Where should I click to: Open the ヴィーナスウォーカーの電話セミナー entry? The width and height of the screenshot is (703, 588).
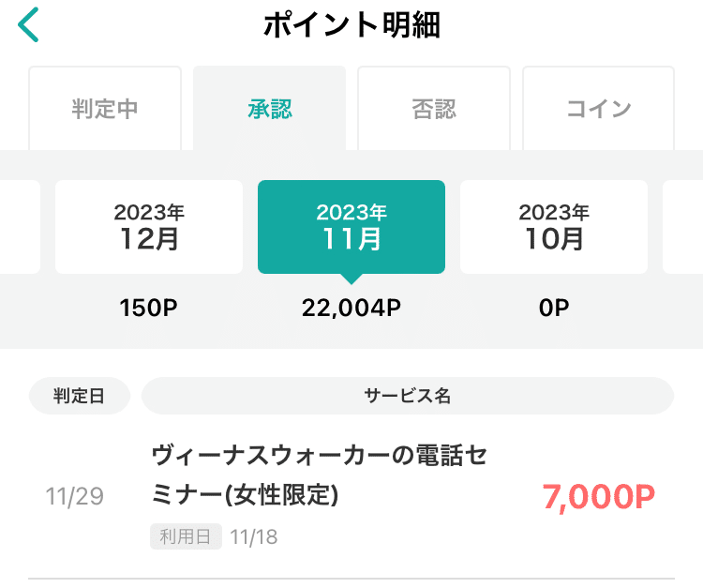click(319, 475)
